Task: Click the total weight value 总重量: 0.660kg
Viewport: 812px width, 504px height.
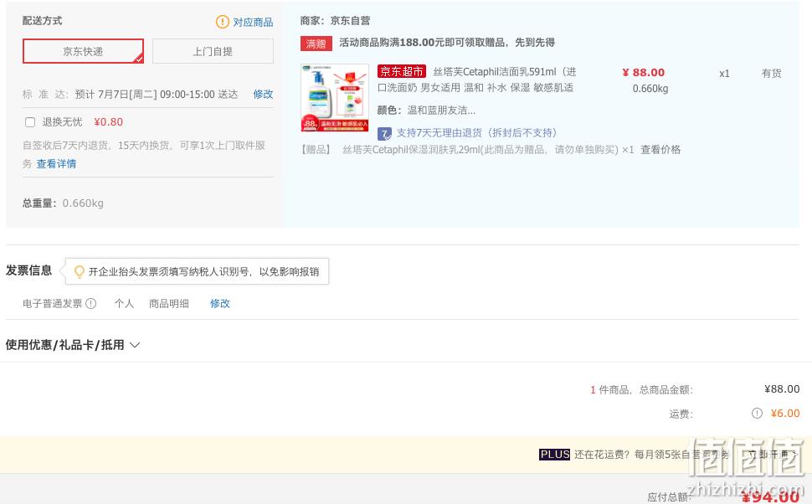Action: tap(63, 203)
